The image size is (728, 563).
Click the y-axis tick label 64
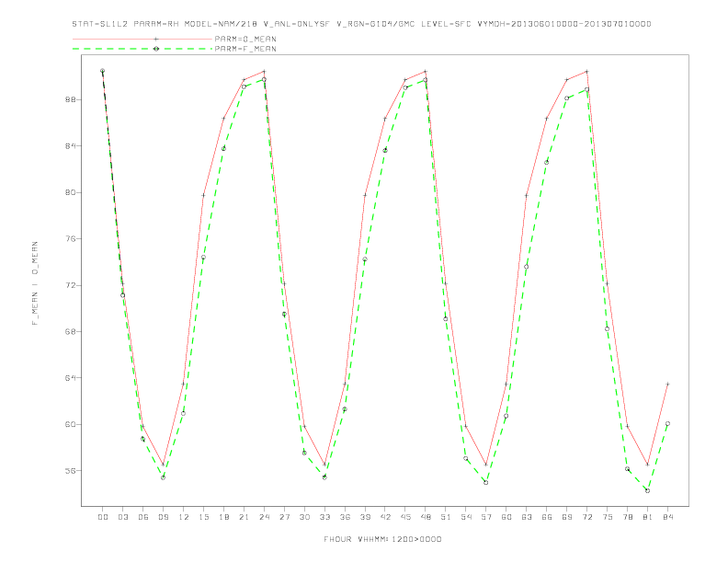70,378
